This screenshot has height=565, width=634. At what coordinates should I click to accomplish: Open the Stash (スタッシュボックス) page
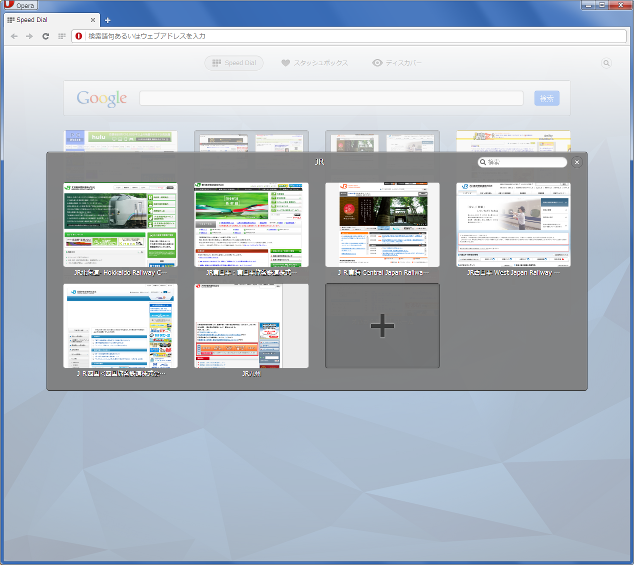tap(315, 63)
